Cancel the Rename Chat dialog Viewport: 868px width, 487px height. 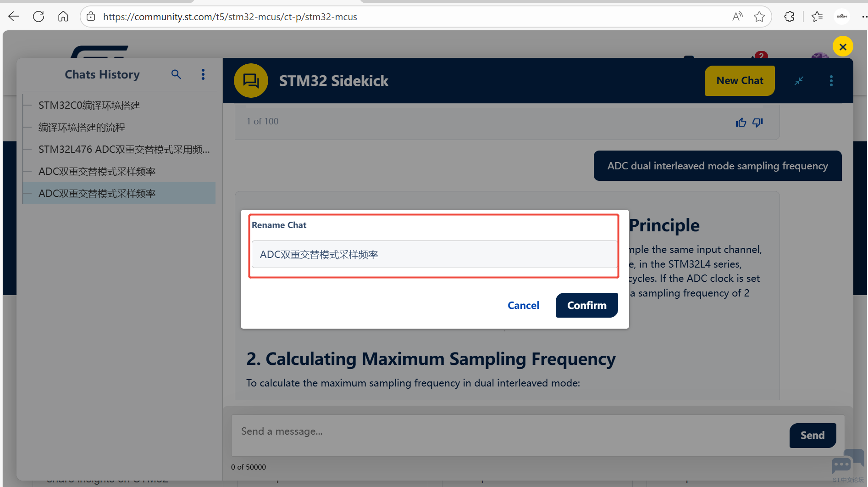523,305
